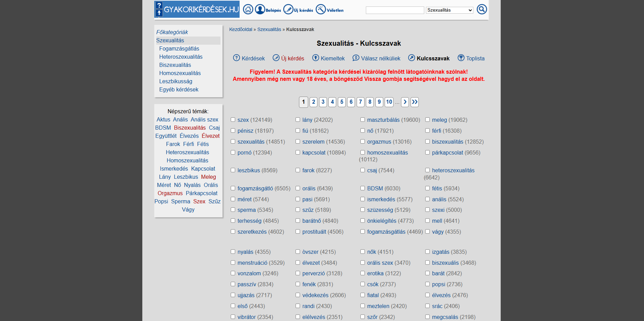The image size is (644, 321).
Task: Go to page 2 of keywords
Action: 313,102
